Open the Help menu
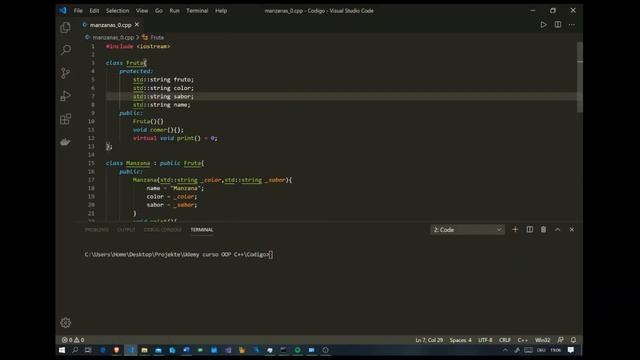This screenshot has height=360, width=640. click(221, 11)
